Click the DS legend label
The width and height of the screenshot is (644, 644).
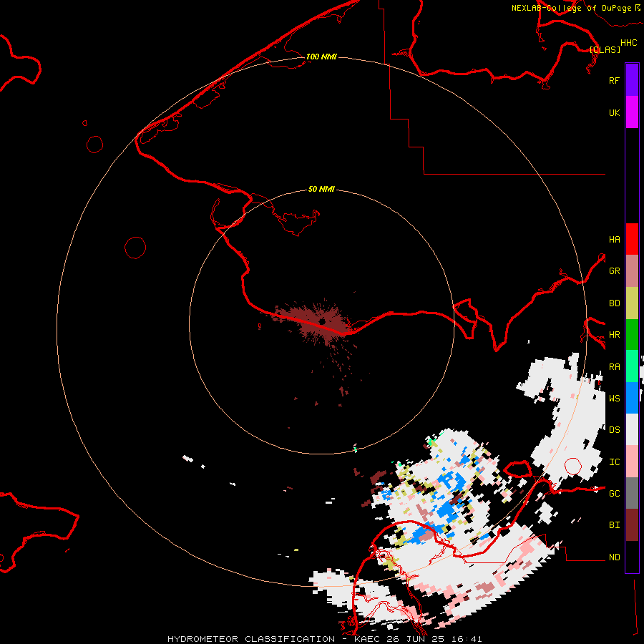click(x=614, y=430)
